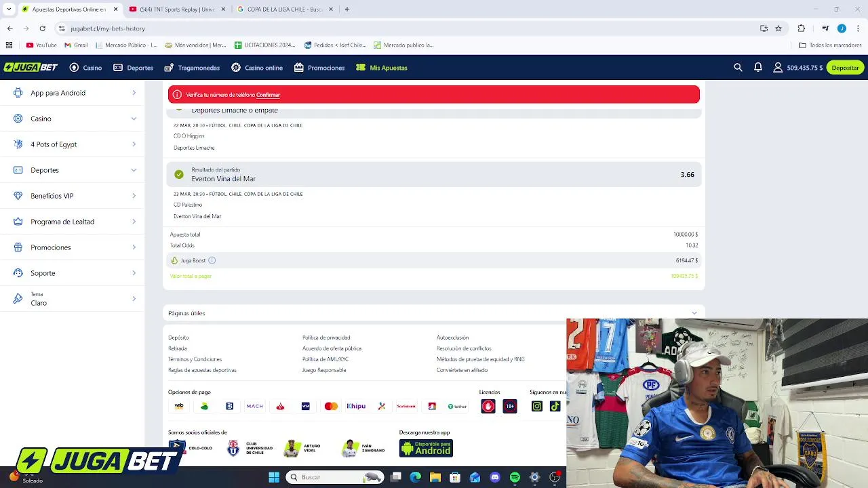This screenshot has width=868, height=488.
Task: Click the Iván Zamorano partner image
Action: tap(363, 448)
